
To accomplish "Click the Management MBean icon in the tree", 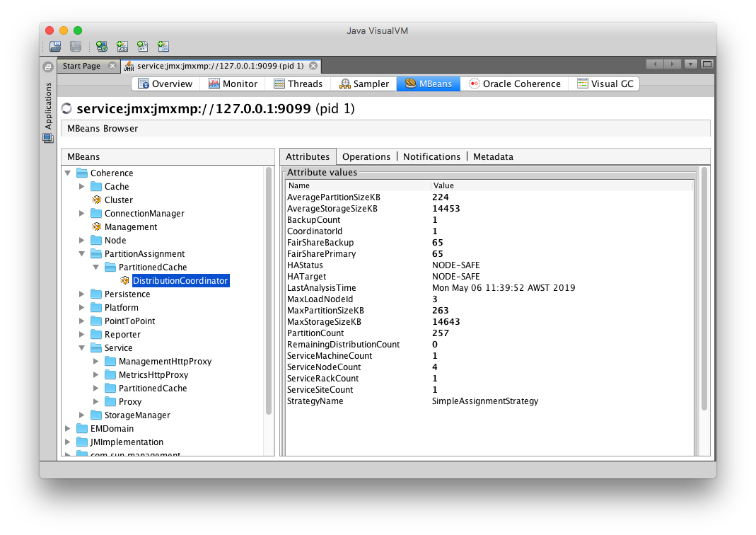I will tap(96, 226).
